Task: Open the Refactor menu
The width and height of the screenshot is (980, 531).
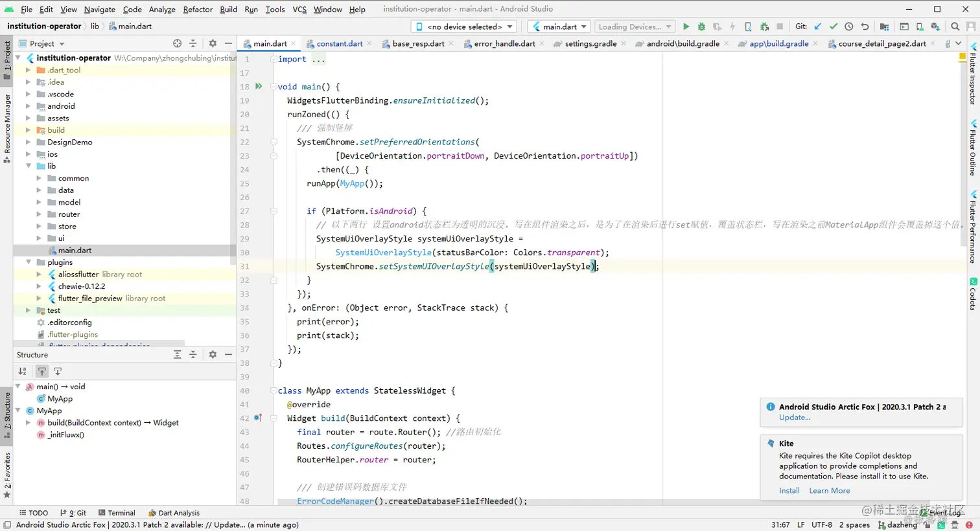Action: click(198, 9)
